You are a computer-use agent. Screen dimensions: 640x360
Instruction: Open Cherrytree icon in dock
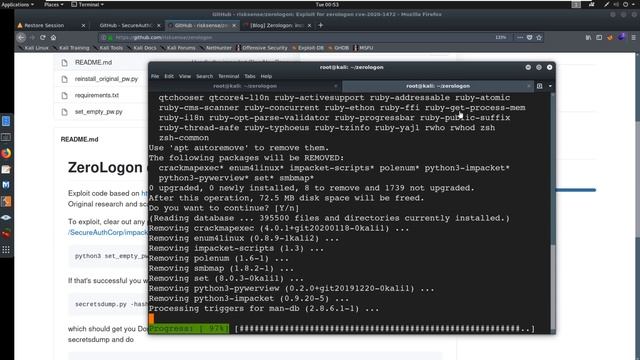6,233
